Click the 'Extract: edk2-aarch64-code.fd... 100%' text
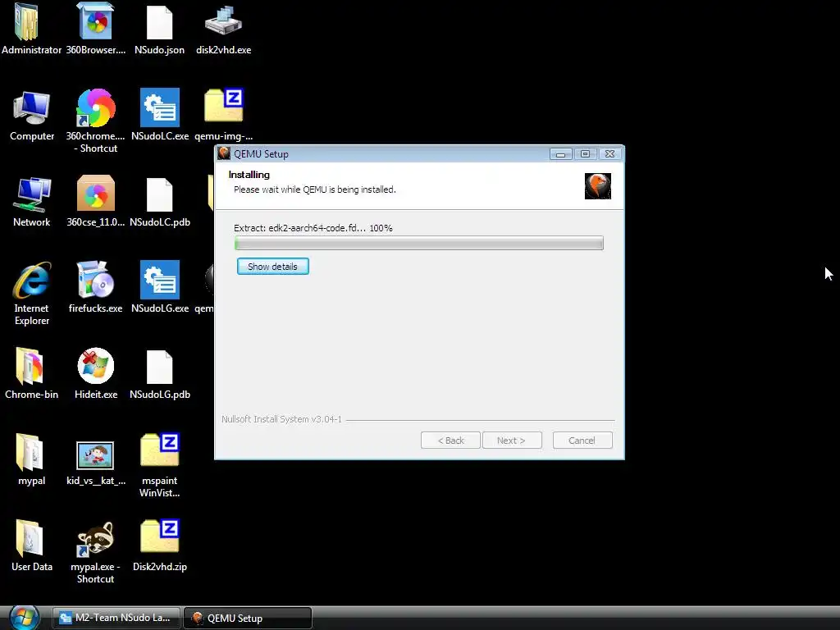Screen dimensions: 840x630 (x=313, y=228)
